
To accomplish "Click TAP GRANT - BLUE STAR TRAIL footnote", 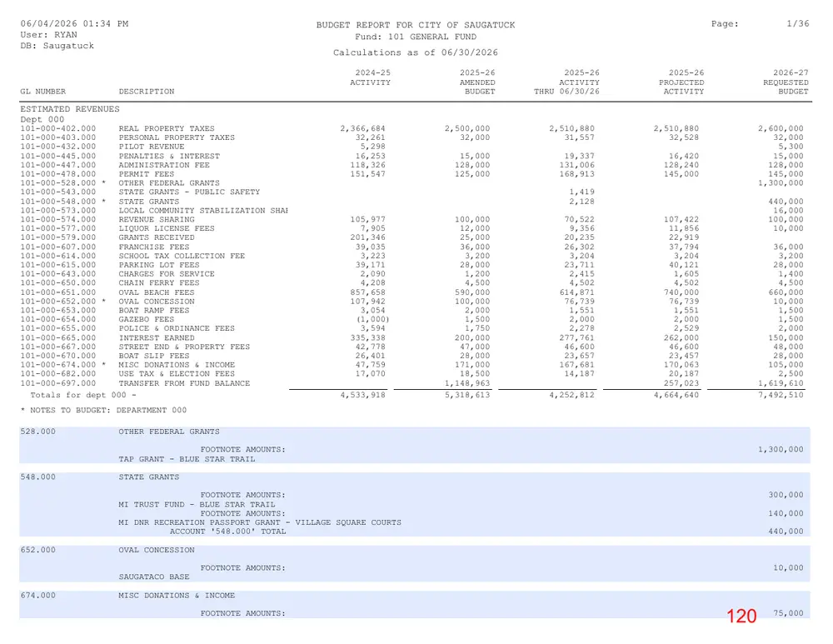I will click(187, 459).
